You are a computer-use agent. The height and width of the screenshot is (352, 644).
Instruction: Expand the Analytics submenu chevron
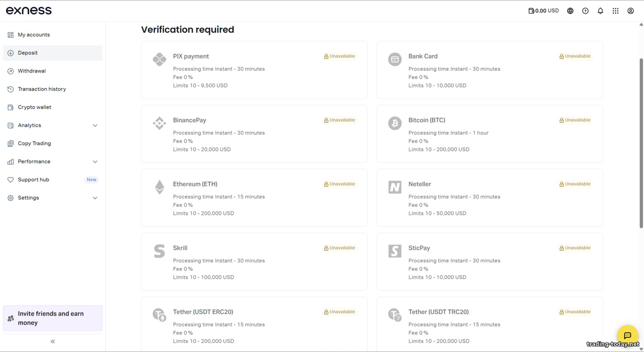coord(95,125)
